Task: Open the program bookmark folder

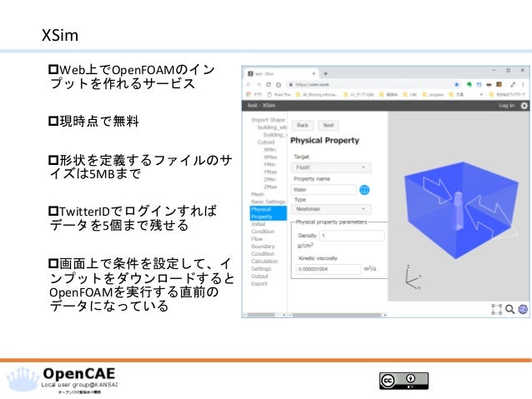Action: (x=434, y=94)
